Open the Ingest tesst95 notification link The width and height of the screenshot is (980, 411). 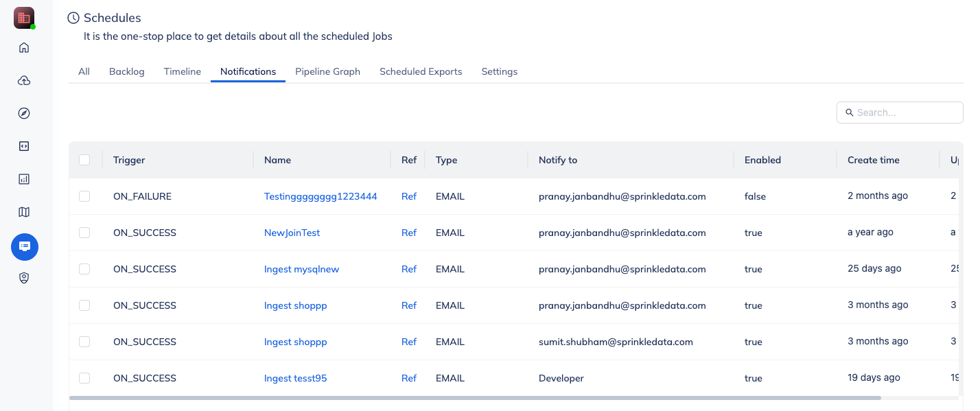[x=295, y=378]
